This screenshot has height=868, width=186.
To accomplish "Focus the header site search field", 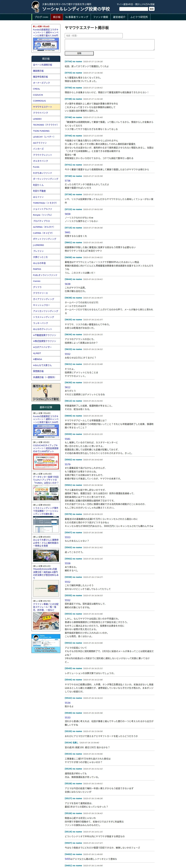I will pyautogui.click(x=134, y=9).
